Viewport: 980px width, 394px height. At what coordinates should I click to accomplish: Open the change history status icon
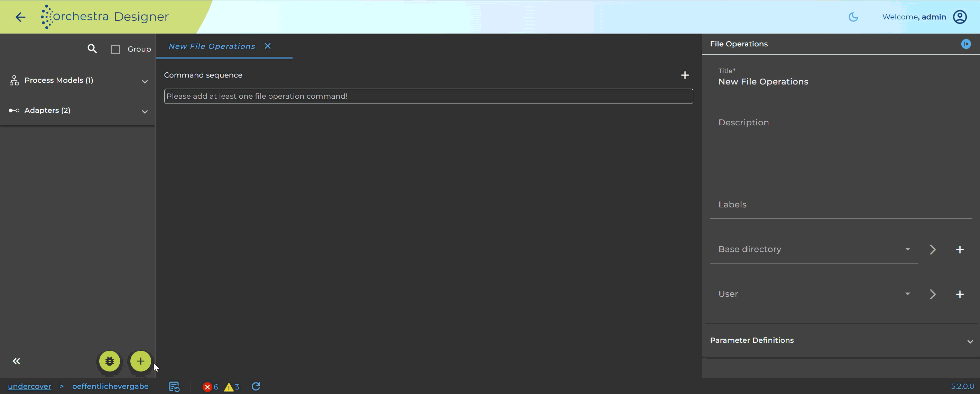pyautogui.click(x=174, y=386)
